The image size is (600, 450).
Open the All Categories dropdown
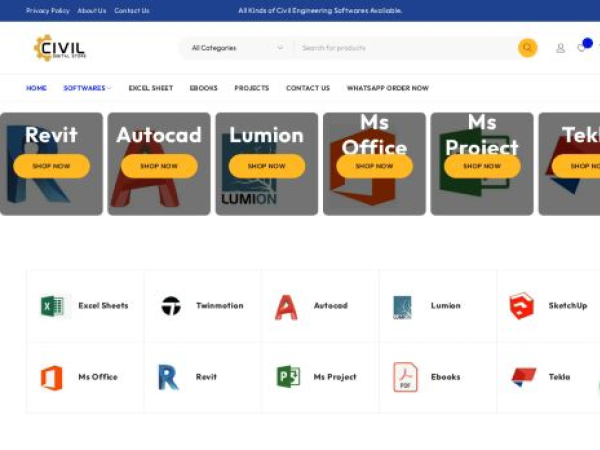237,48
